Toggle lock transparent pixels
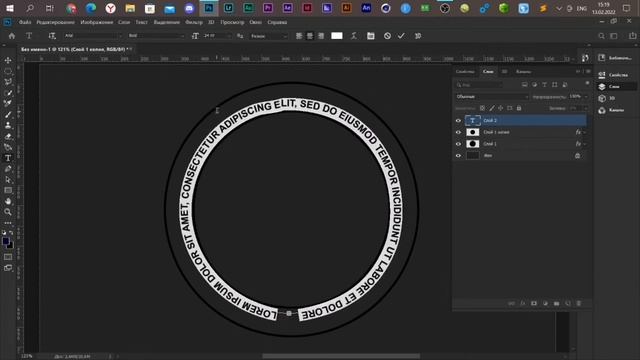The height and width of the screenshot is (360, 640). click(482, 108)
